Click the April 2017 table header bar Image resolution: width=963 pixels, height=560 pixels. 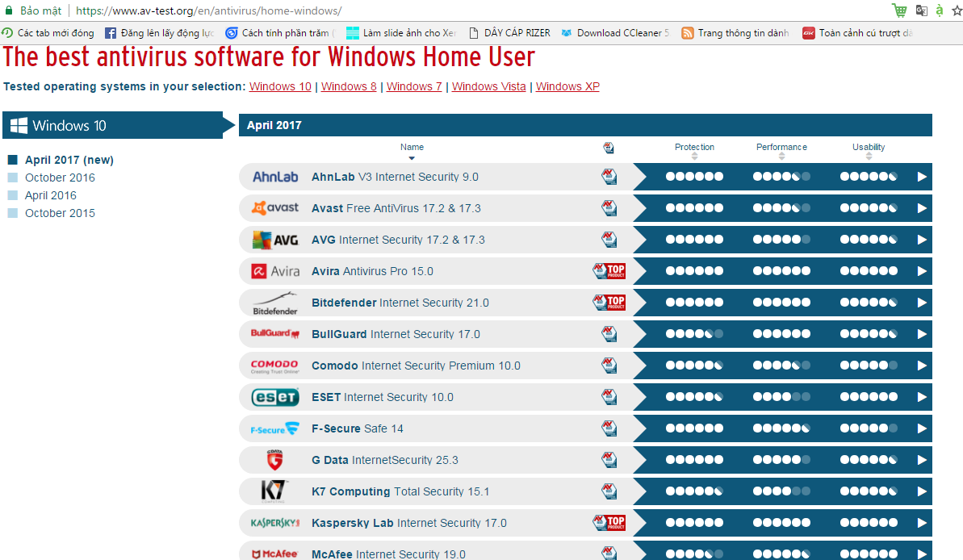click(x=585, y=125)
